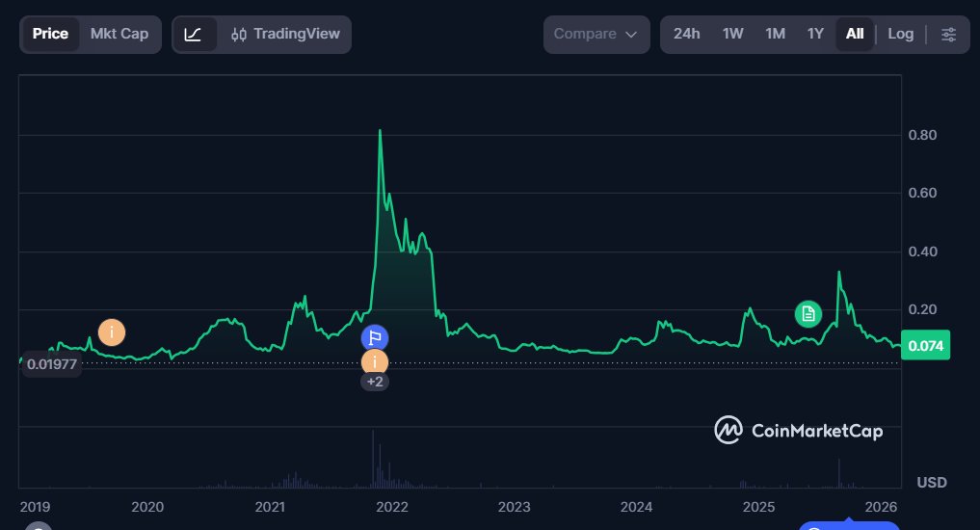
Task: Click the CoinMarketCap logo watermark
Action: [798, 430]
